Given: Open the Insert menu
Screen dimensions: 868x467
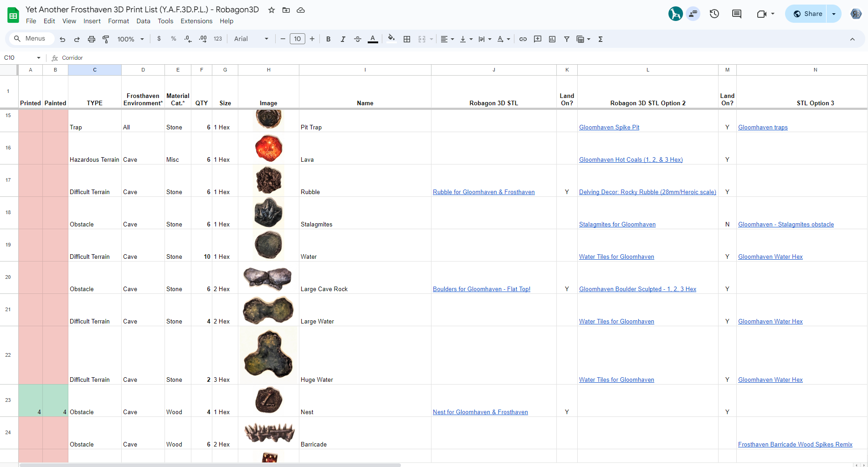Looking at the screenshot, I should (x=92, y=21).
